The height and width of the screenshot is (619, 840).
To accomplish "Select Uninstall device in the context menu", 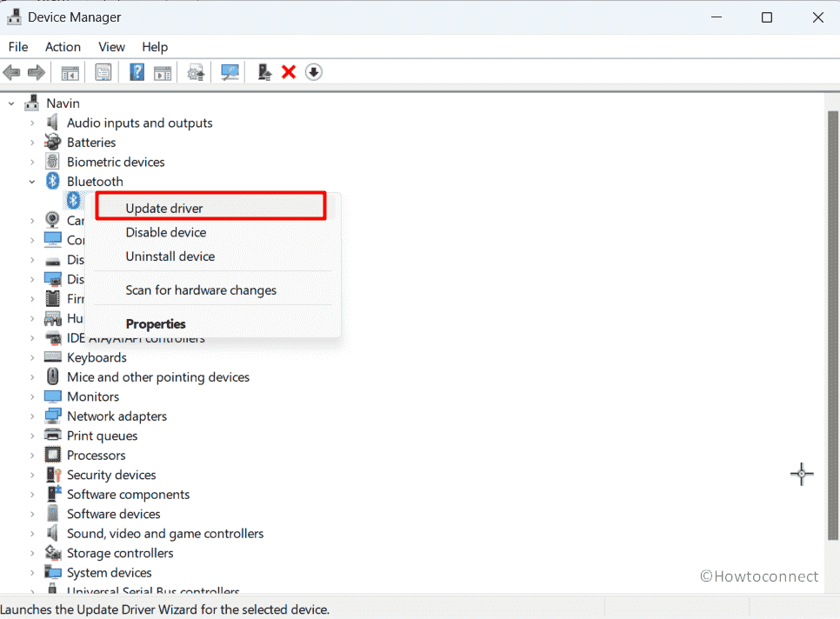I will [x=170, y=256].
